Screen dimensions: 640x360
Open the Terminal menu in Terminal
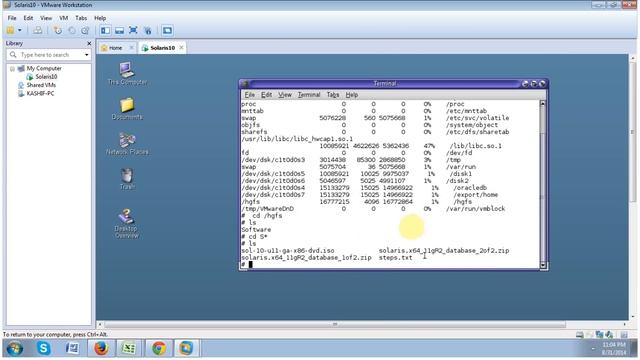coord(309,95)
